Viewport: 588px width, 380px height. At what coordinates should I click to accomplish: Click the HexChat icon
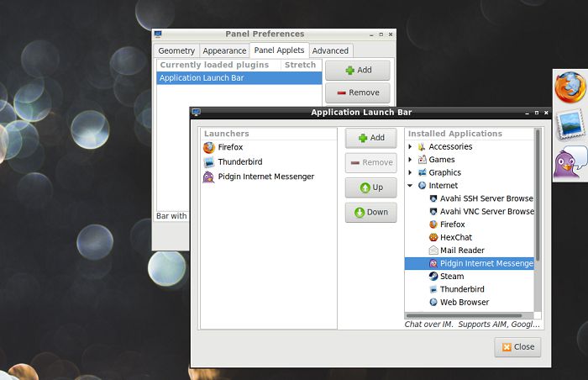pyautogui.click(x=433, y=237)
